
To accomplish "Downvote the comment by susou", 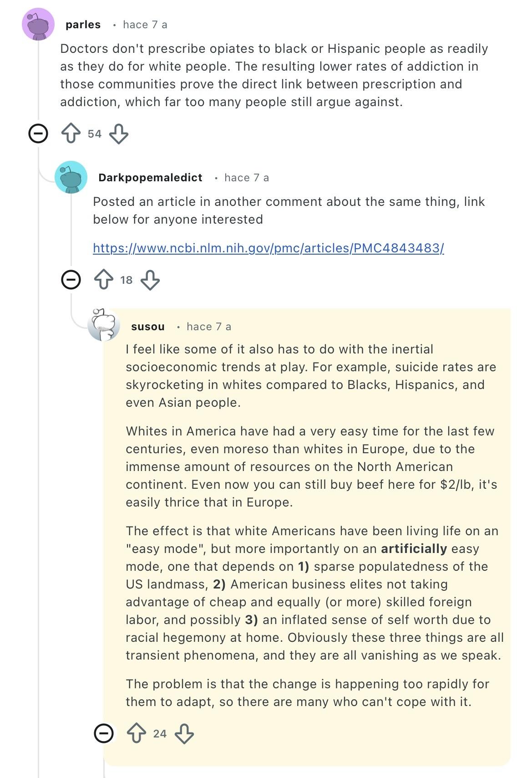I will pos(184,733).
